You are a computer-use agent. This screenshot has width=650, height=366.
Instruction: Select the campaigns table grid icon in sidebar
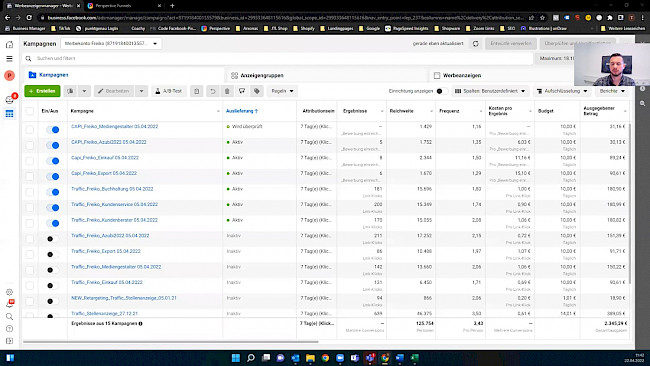coord(9,114)
